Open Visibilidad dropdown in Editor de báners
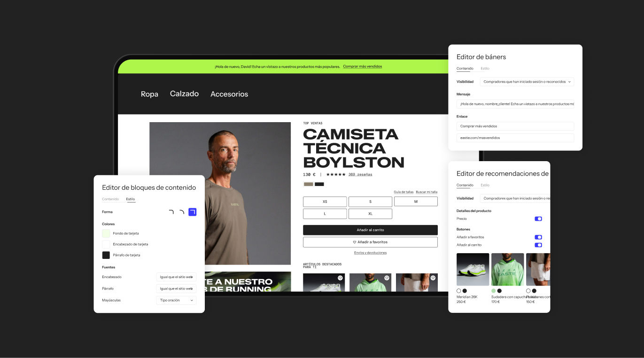 (527, 82)
